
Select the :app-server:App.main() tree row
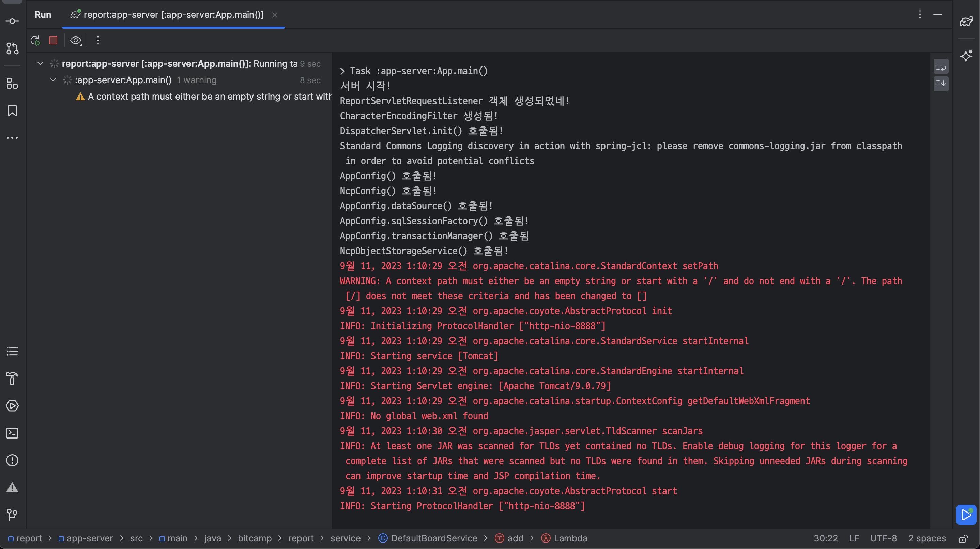click(x=180, y=80)
